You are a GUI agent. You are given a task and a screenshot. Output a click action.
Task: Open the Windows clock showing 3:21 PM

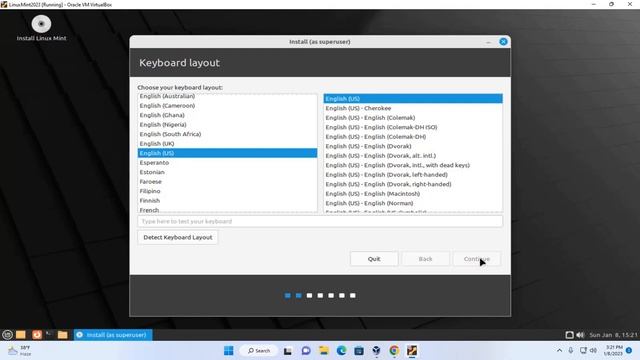pyautogui.click(x=613, y=351)
